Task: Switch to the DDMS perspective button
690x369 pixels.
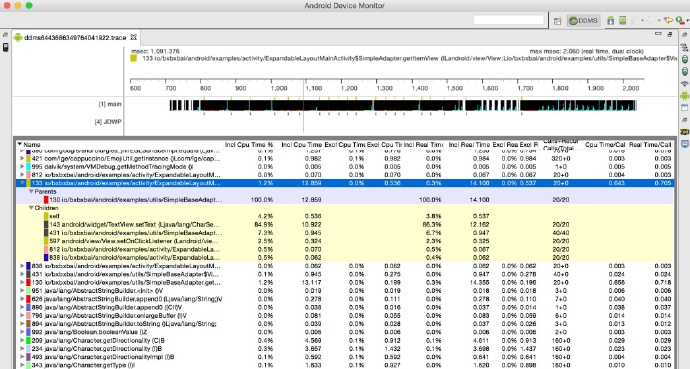Action: point(583,21)
